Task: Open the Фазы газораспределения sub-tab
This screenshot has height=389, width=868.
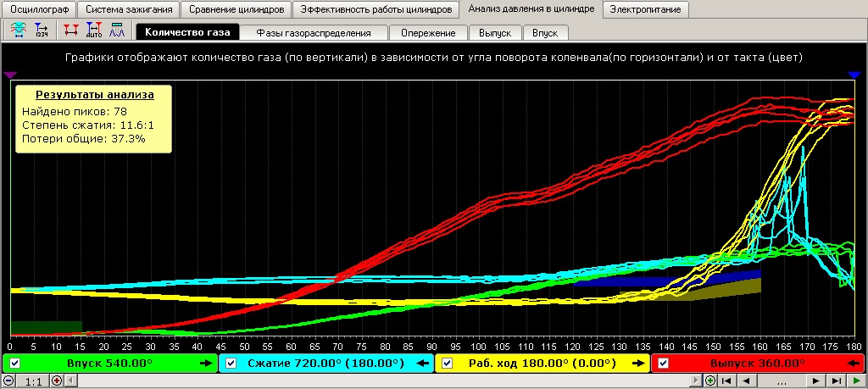Action: [x=314, y=33]
